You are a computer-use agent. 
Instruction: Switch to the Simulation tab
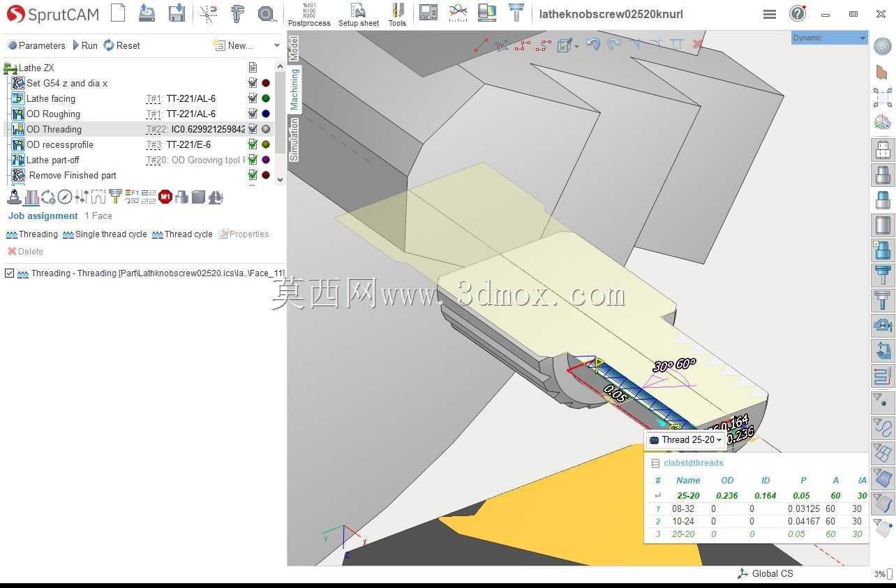click(294, 140)
